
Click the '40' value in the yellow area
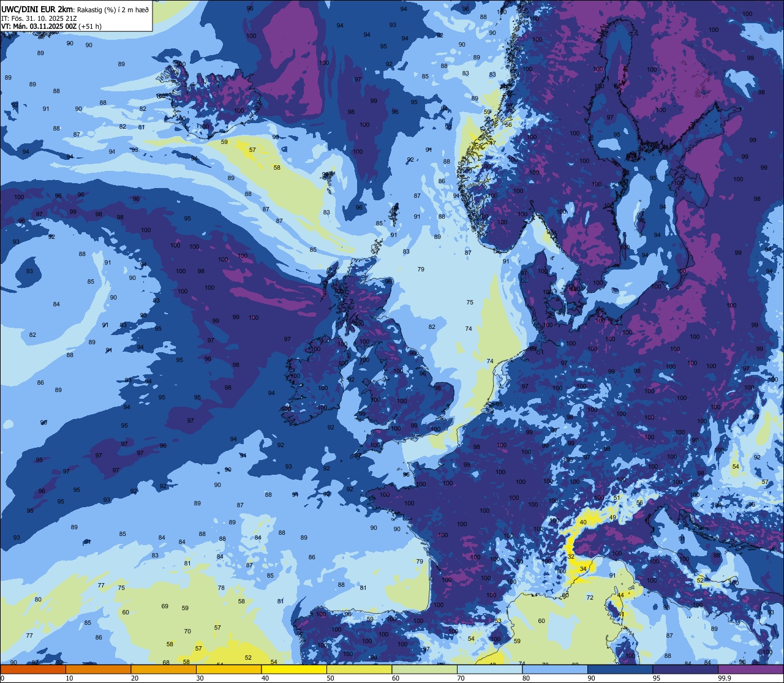(x=583, y=523)
